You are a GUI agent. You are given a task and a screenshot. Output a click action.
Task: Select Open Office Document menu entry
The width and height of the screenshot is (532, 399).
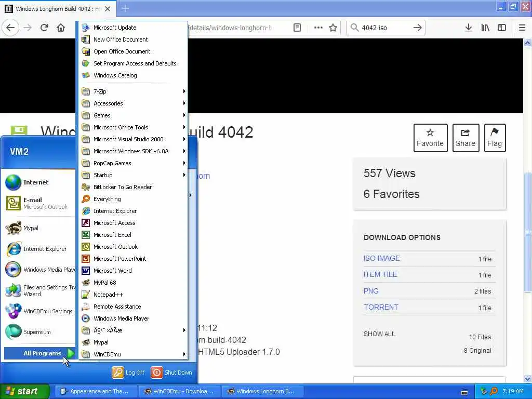tap(133, 51)
